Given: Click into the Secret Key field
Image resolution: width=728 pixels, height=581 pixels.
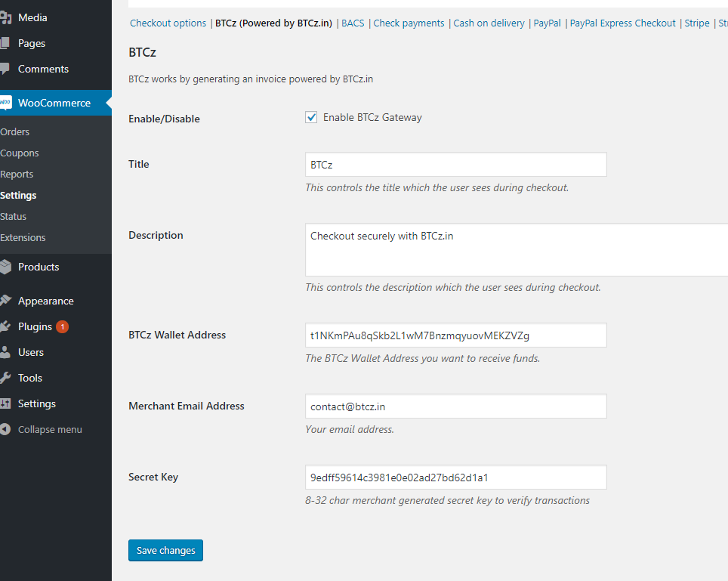Looking at the screenshot, I should [456, 477].
